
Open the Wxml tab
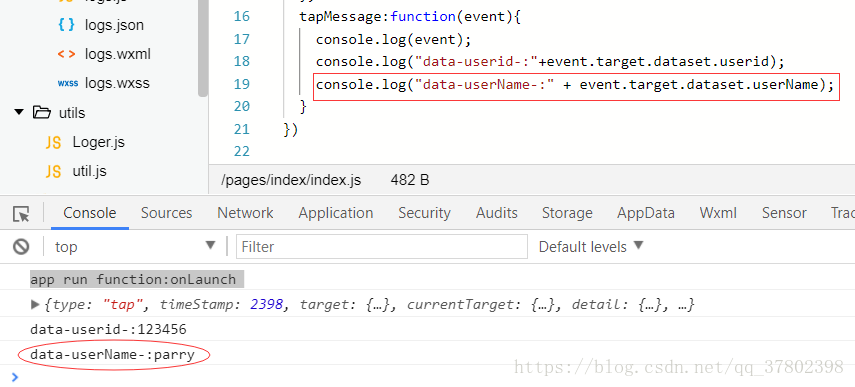pyautogui.click(x=718, y=213)
